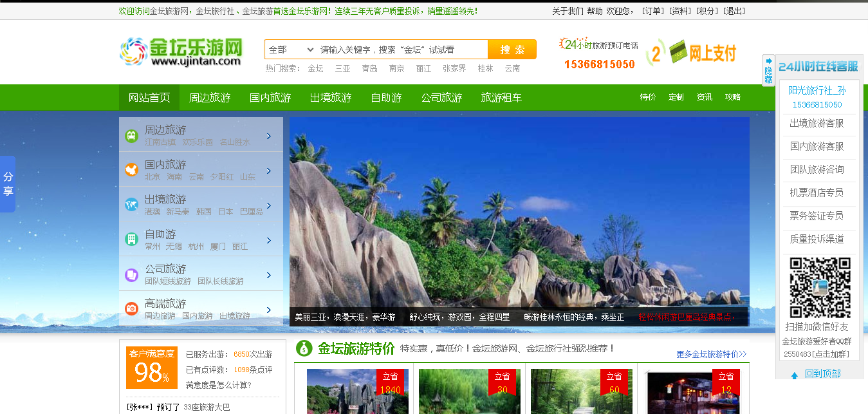Open the 更多金坛旅游特价 link
Image resolution: width=868 pixels, height=414 pixels.
pos(711,354)
